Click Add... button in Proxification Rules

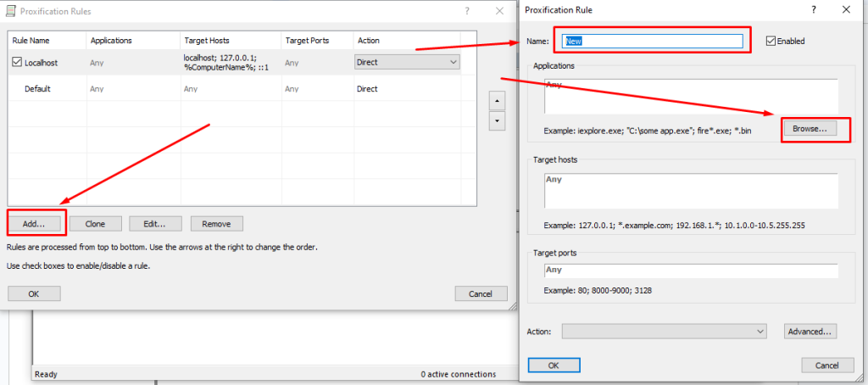[34, 224]
